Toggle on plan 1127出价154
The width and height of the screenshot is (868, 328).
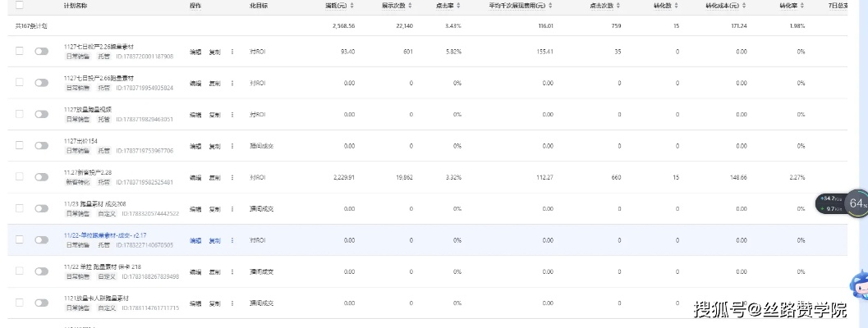point(42,145)
